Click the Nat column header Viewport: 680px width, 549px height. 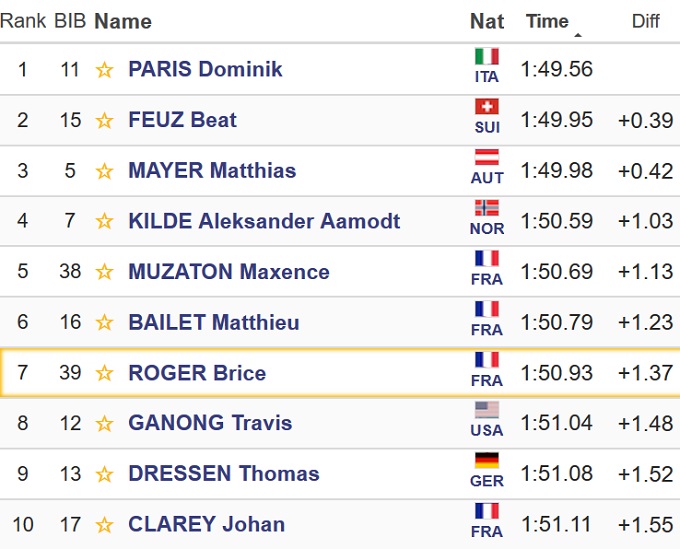487,21
